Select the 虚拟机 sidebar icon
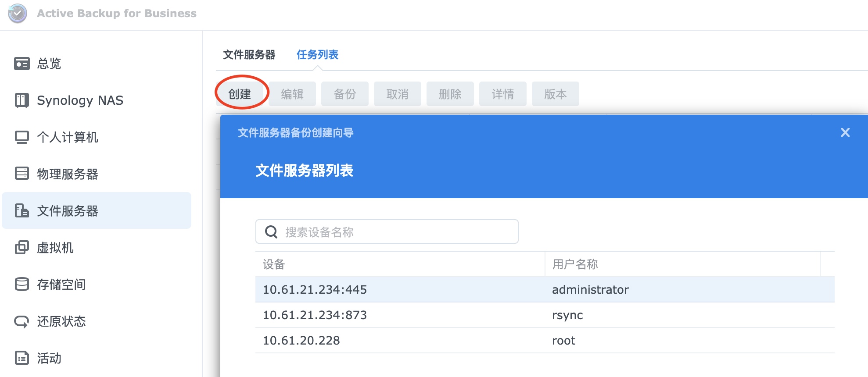868x377 pixels. point(22,247)
